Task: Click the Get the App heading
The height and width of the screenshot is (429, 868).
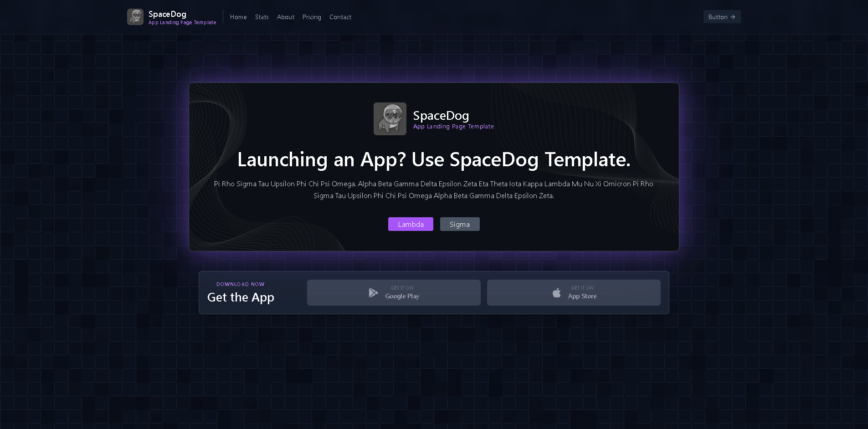Action: click(241, 297)
